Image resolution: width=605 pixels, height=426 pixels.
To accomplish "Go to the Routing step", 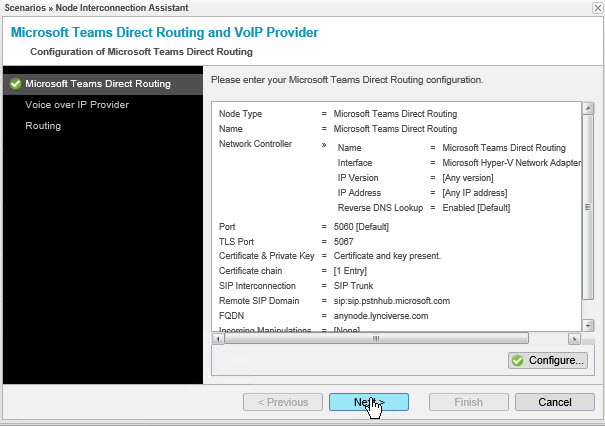I will 43,126.
